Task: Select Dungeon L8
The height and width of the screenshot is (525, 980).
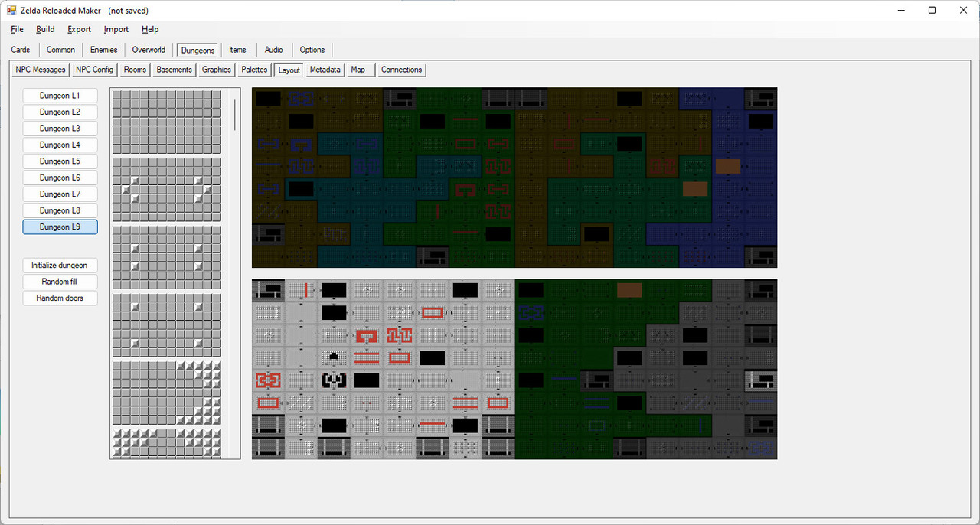Action: pyautogui.click(x=60, y=210)
